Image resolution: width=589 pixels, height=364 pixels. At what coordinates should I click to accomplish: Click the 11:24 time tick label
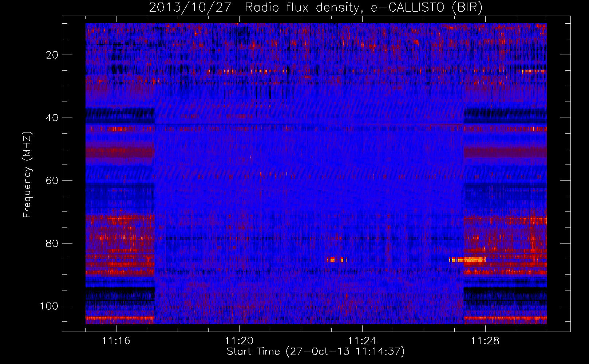[x=362, y=341]
